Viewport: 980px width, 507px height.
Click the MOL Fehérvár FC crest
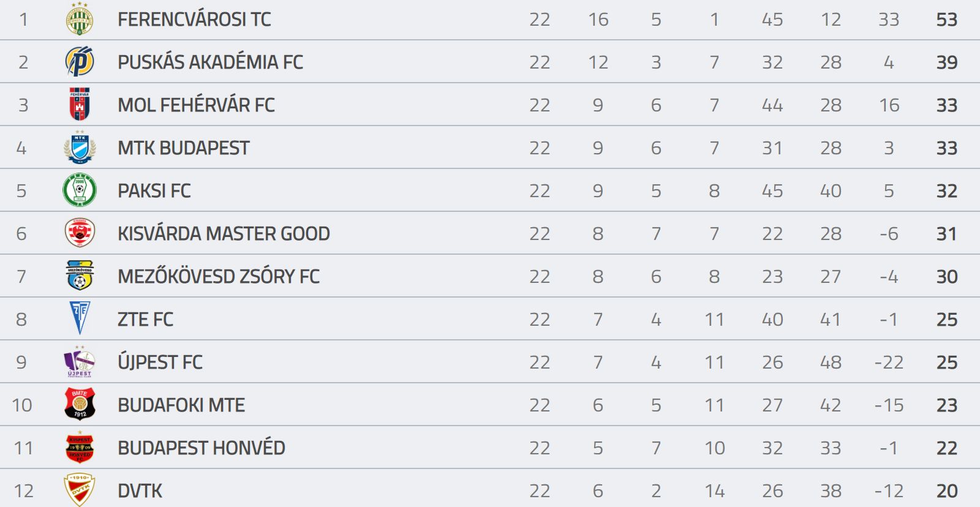(80, 104)
